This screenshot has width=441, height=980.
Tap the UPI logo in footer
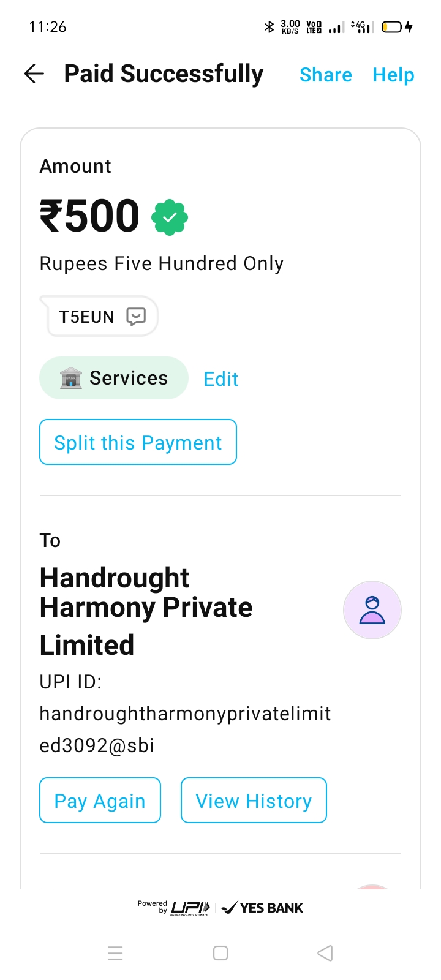(x=190, y=908)
